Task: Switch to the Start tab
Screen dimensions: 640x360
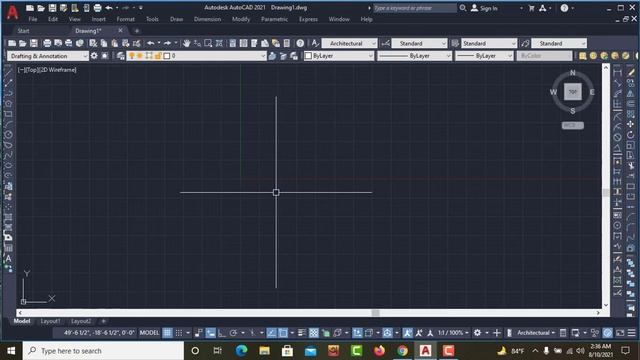Action: point(23,31)
